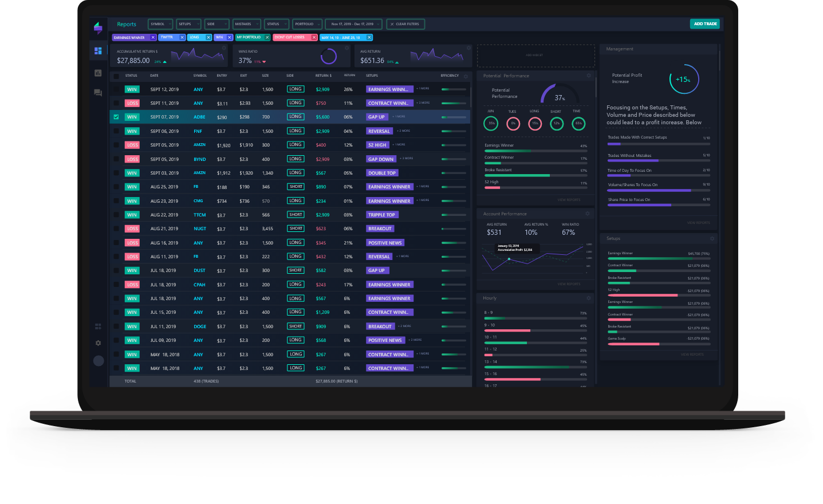Open Avg Return widget gear settings
This screenshot has width=823, height=504.
(x=468, y=48)
